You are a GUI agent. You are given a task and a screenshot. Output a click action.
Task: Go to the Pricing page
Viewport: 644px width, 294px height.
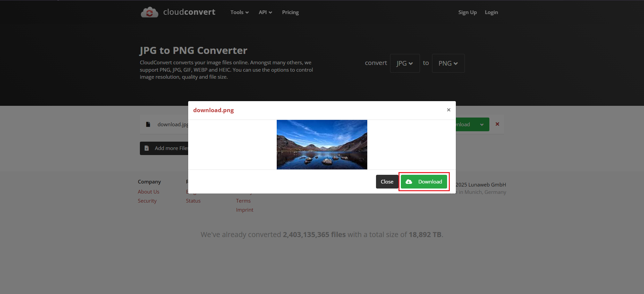click(x=290, y=12)
